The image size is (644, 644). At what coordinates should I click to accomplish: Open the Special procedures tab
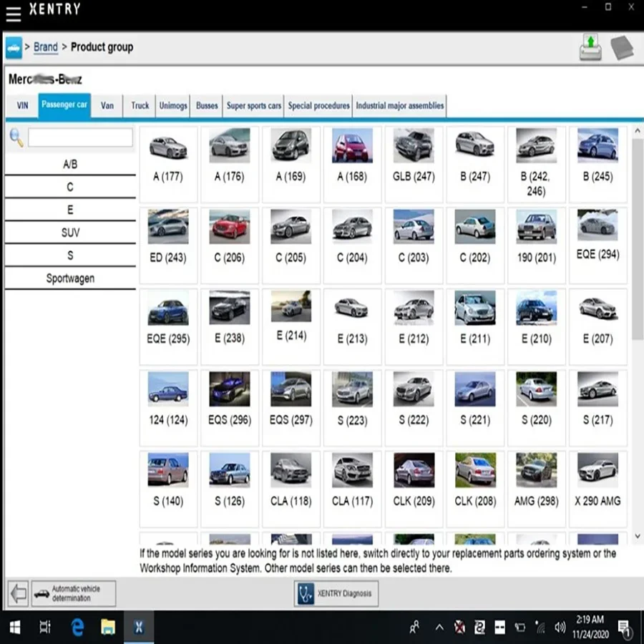coord(318,106)
